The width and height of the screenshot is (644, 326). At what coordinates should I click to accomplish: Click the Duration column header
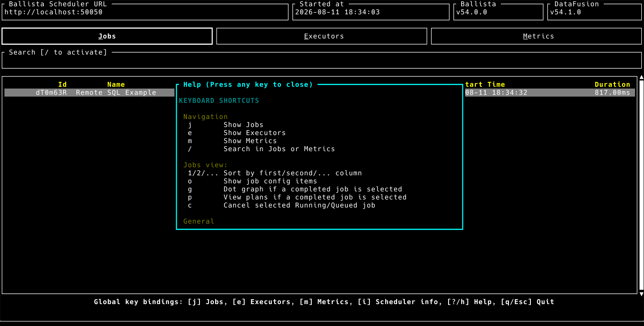click(x=613, y=85)
